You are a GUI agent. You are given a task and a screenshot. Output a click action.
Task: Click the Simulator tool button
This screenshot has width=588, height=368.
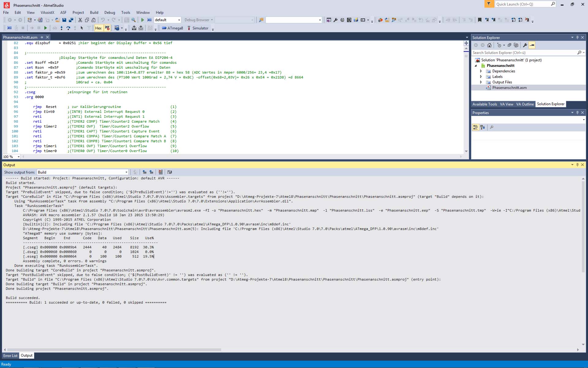(198, 28)
